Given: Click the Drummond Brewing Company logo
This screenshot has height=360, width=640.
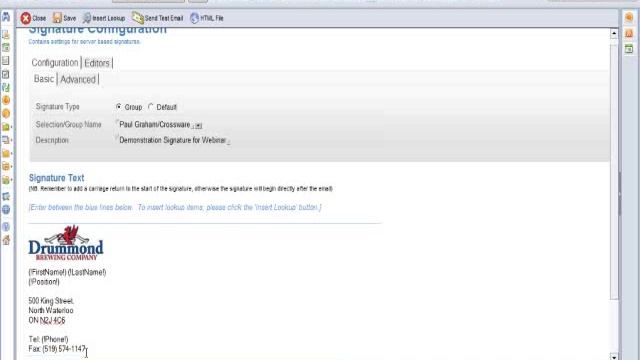Looking at the screenshot, I should point(66,243).
